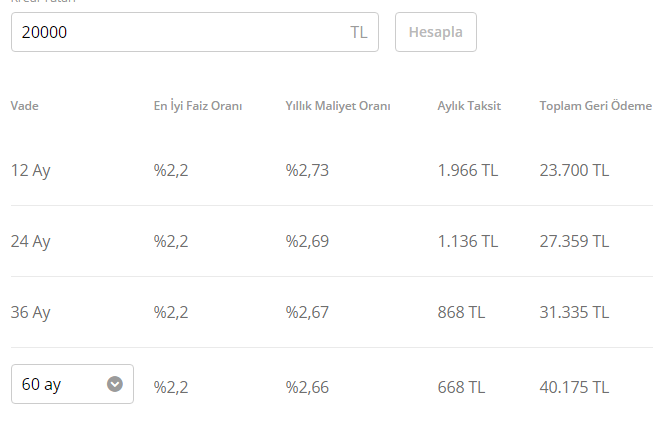Image resolution: width=653 pixels, height=421 pixels.
Task: Click the %2,69 annual cost rate
Action: coord(307,241)
